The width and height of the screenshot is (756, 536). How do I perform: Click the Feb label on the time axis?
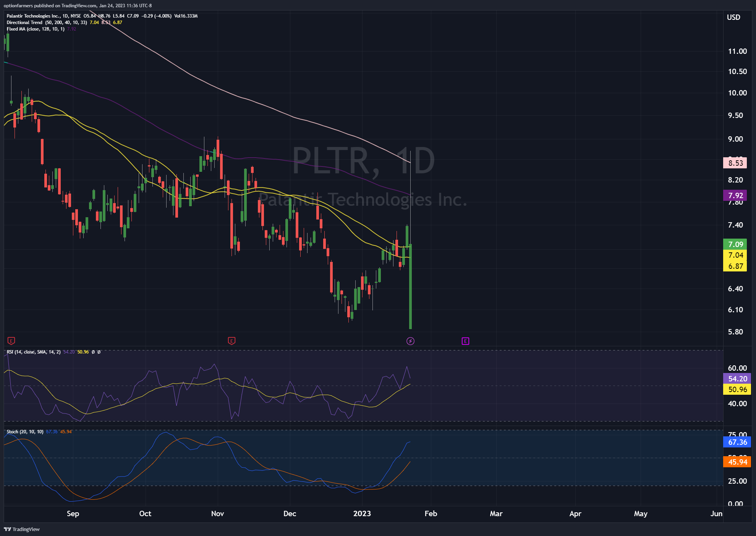[431, 513]
